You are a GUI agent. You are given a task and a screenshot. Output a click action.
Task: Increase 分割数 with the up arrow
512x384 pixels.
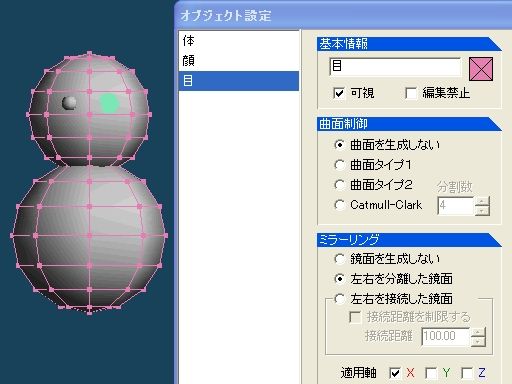click(x=482, y=201)
